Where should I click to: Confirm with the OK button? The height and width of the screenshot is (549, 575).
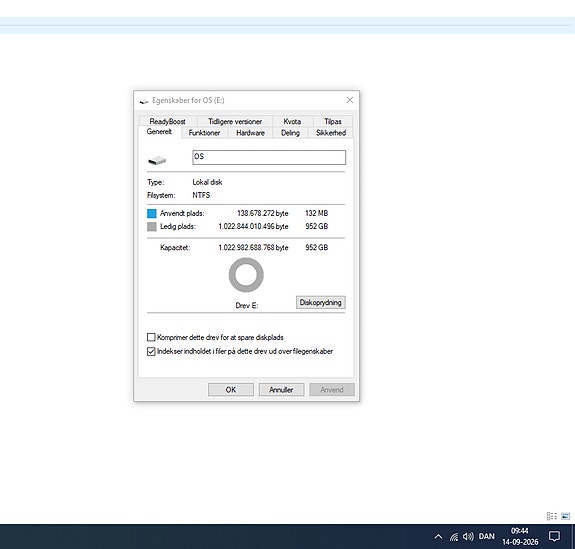point(231,389)
